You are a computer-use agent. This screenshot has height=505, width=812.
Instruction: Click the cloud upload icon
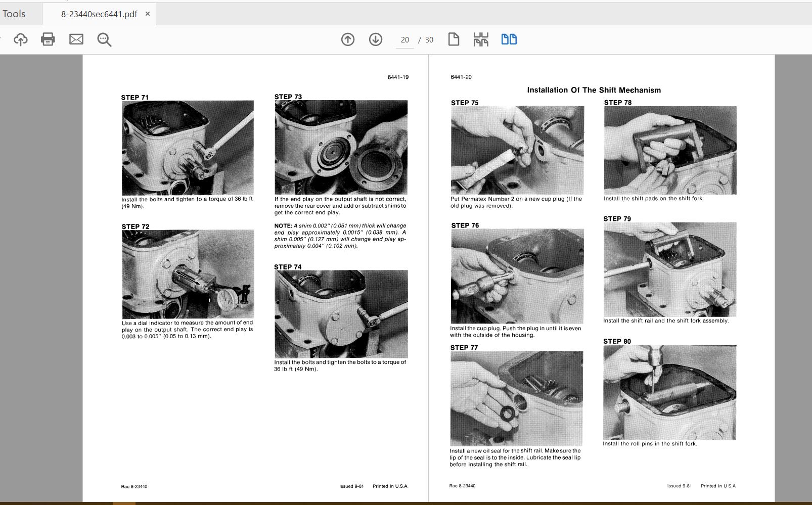(x=21, y=39)
